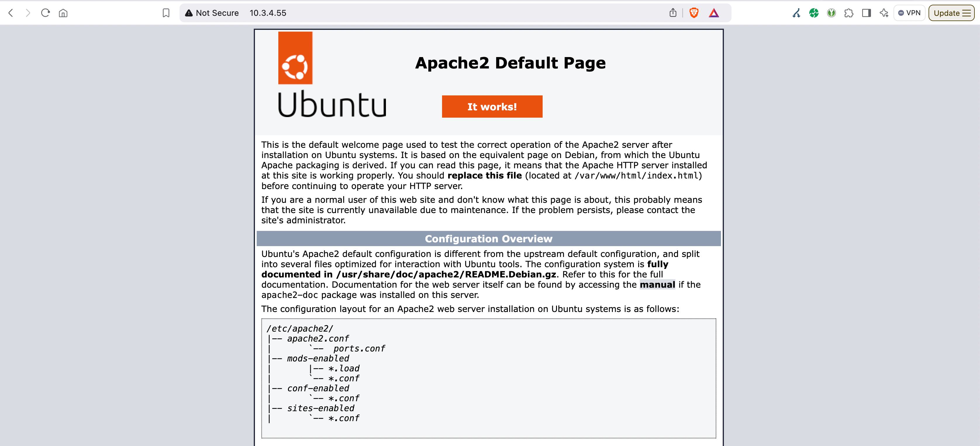980x446 pixels.
Task: Click the ports.conf tree entry
Action: pyautogui.click(x=359, y=348)
